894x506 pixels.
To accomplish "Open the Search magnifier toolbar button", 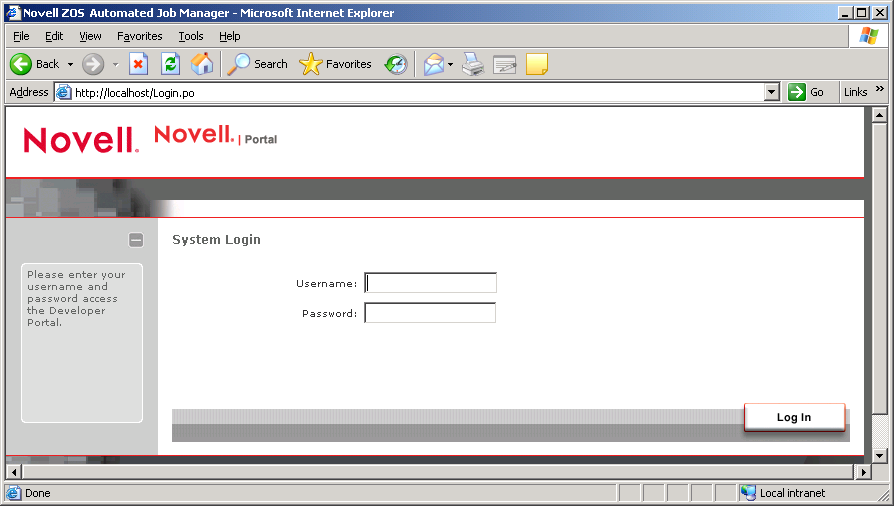I will click(x=257, y=64).
